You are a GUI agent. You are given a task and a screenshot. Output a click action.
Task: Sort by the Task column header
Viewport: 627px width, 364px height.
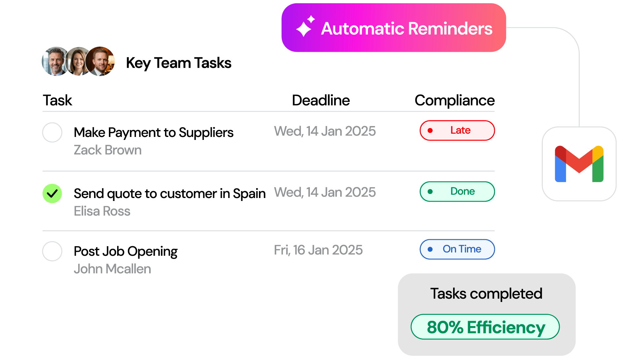click(57, 100)
